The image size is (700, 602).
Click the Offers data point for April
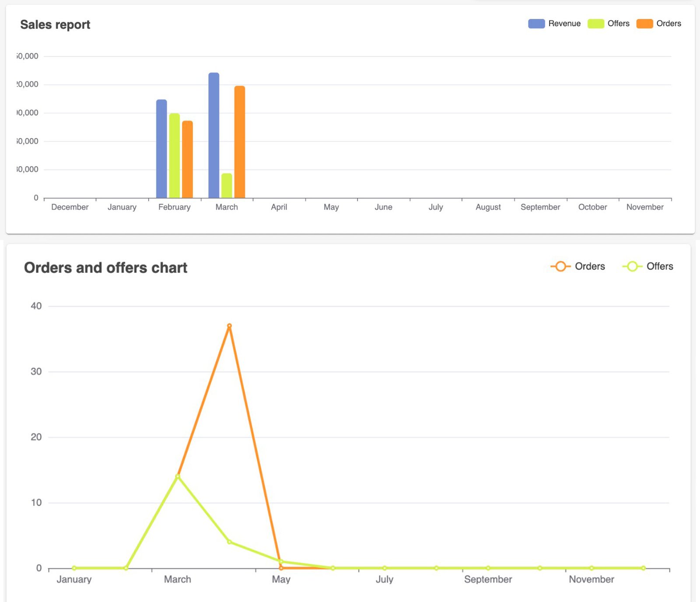point(229,542)
